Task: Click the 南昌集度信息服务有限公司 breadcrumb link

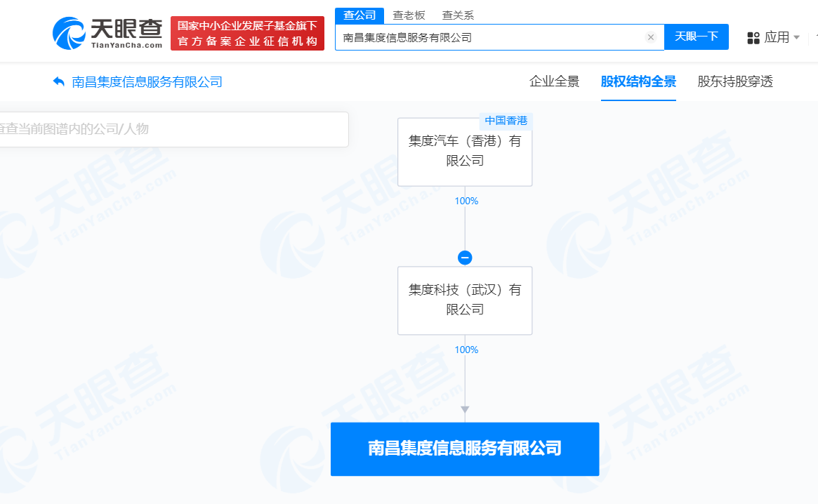Action: [x=147, y=82]
